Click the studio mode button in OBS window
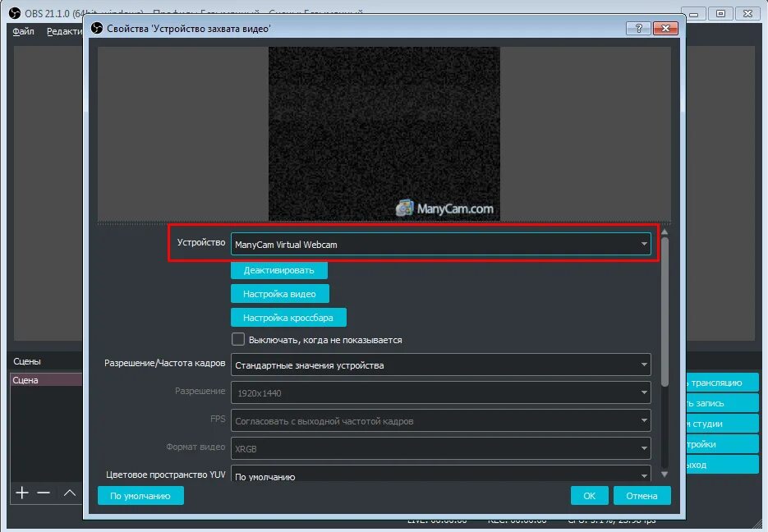Screen dimensions: 768x532 (x=723, y=424)
